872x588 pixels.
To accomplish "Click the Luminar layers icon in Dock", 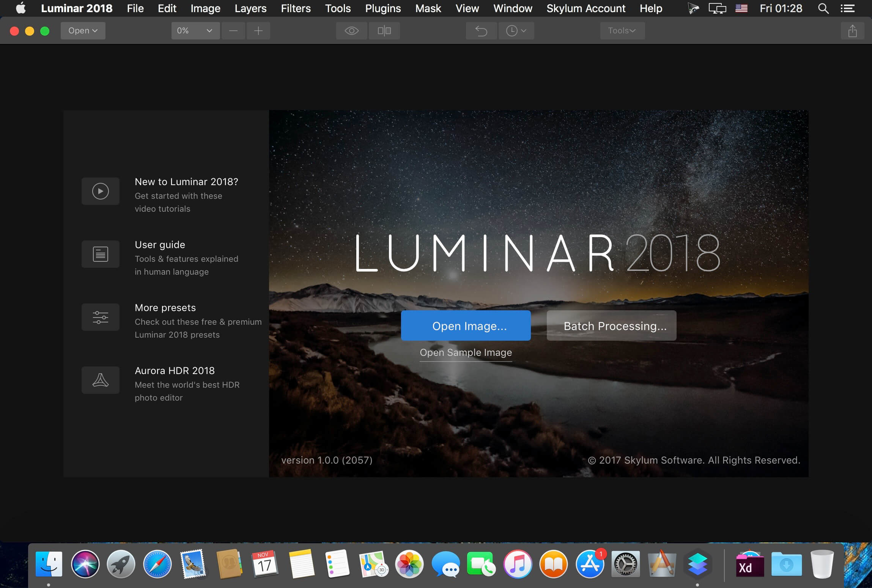I will [x=697, y=564].
